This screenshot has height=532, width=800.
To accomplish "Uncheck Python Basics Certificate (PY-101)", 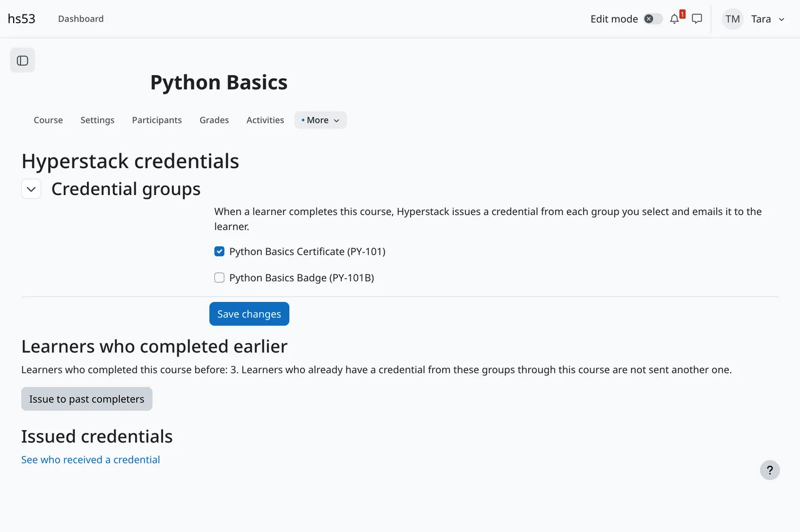I will pyautogui.click(x=219, y=251).
